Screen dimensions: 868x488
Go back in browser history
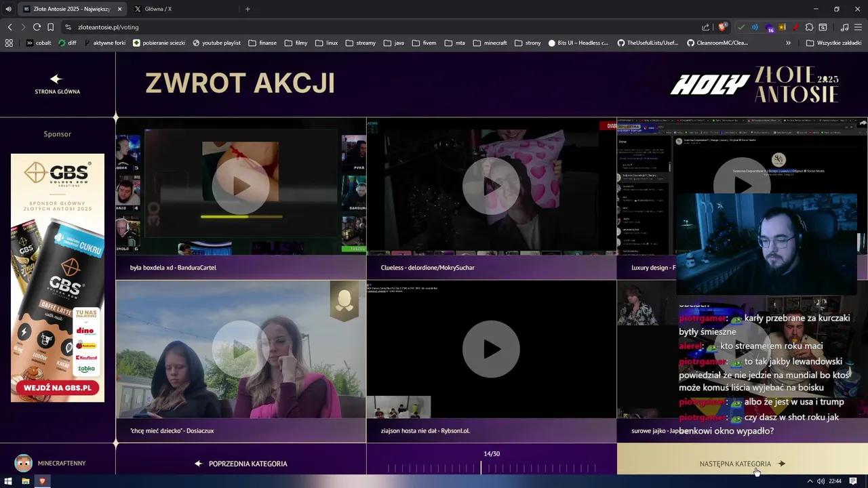pyautogui.click(x=9, y=27)
